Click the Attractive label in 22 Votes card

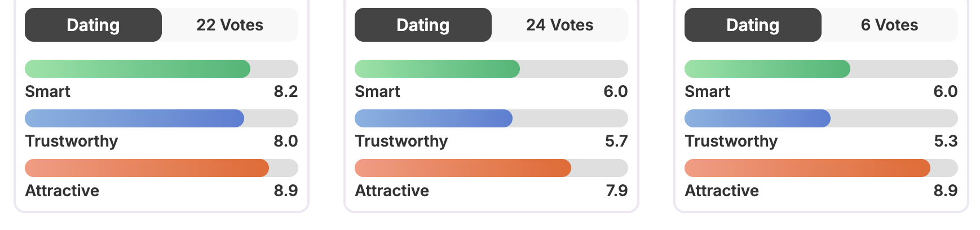tap(62, 191)
